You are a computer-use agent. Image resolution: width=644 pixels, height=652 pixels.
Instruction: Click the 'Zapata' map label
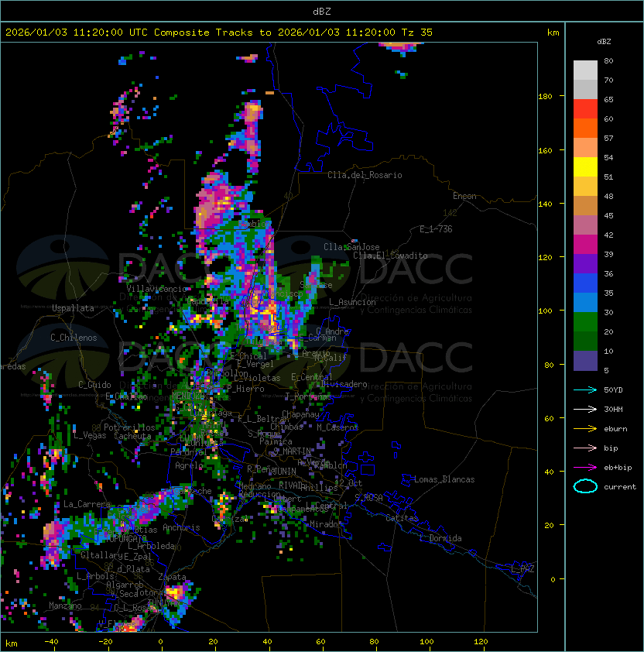click(x=172, y=577)
